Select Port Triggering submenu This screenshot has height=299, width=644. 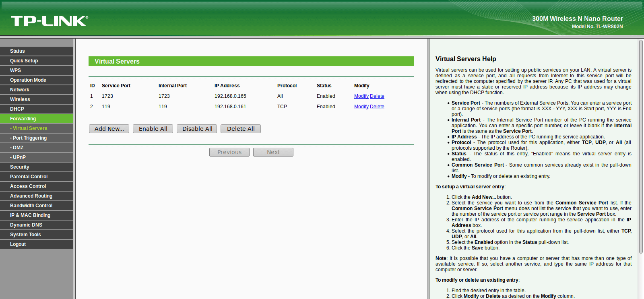37,138
